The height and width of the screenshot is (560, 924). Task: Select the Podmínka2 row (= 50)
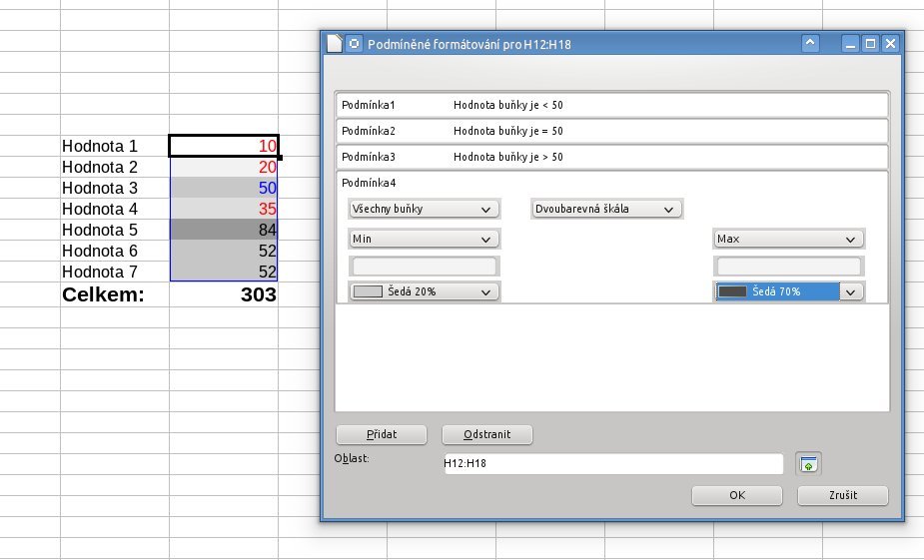click(x=611, y=132)
